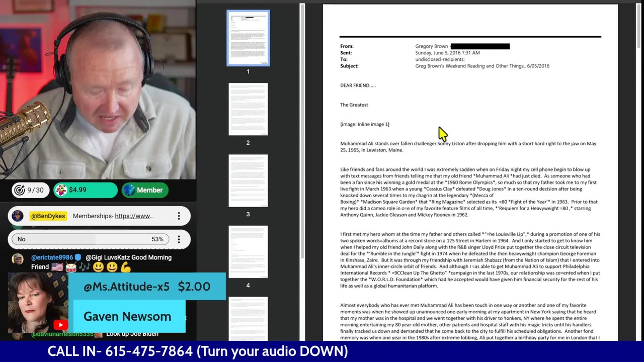The height and width of the screenshot is (362, 644).
Task: Click the @davidharrelson5335 Look up Joe Biden message
Action: (95, 334)
